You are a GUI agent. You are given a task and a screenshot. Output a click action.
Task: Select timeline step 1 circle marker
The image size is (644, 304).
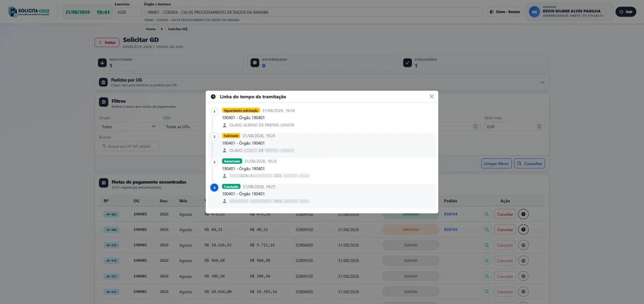coord(214,111)
